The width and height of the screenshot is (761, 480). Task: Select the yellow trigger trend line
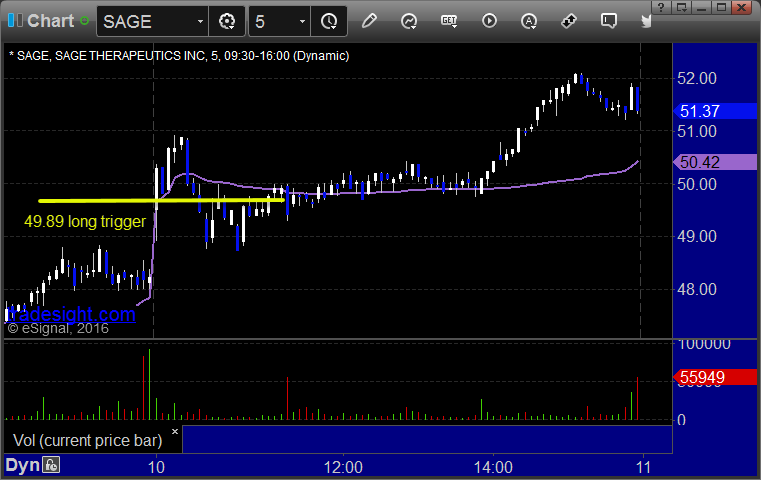(161, 200)
